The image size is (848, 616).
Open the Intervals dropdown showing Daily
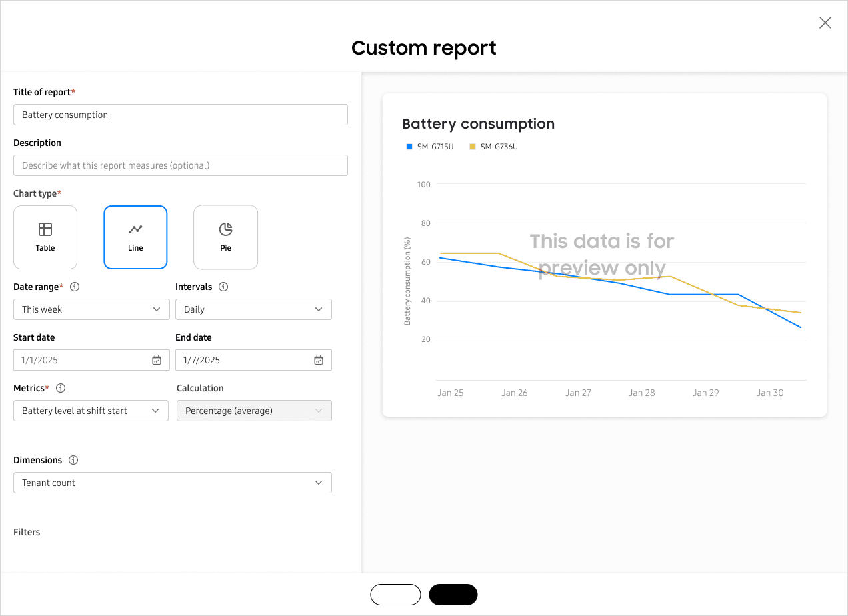(x=253, y=309)
